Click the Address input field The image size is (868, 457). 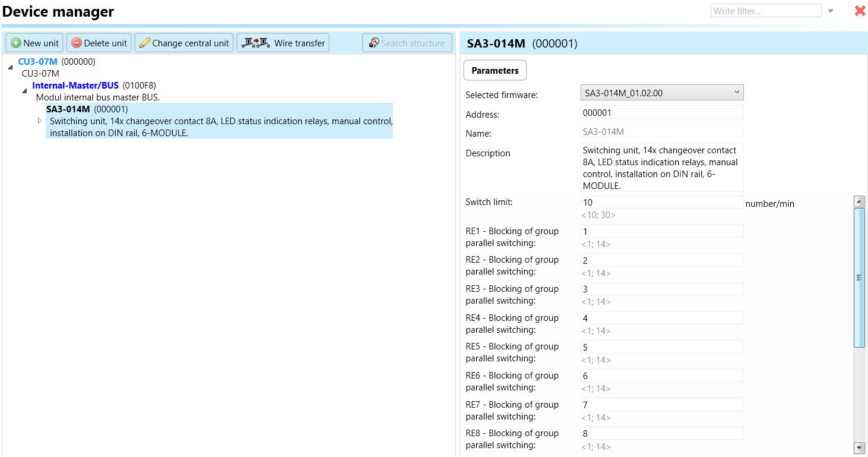(x=661, y=112)
